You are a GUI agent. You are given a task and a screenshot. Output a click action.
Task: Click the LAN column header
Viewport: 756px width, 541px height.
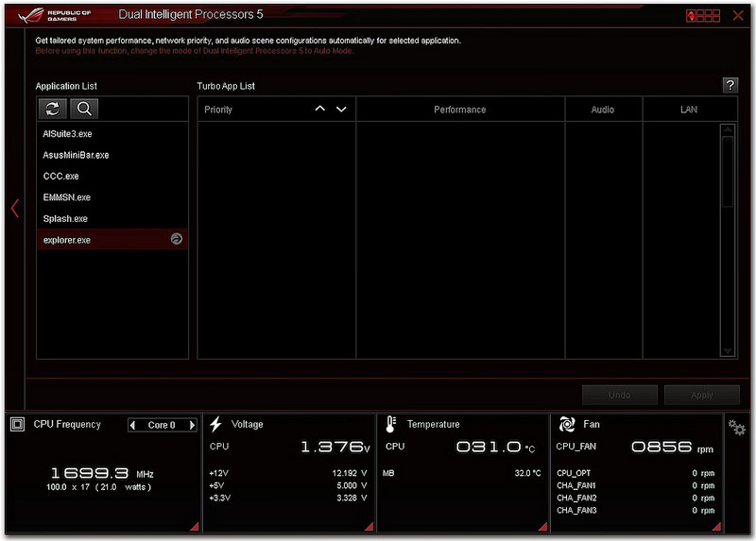pyautogui.click(x=689, y=110)
